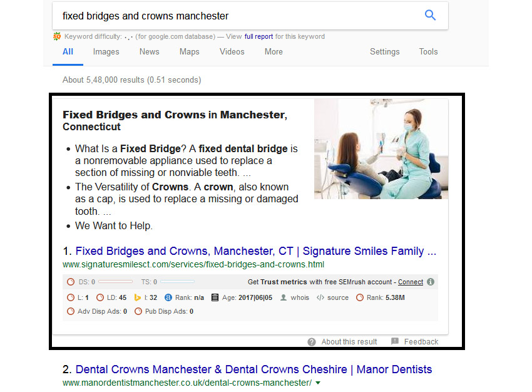The image size is (532, 392).
Task: Open search Settings
Action: coord(385,51)
